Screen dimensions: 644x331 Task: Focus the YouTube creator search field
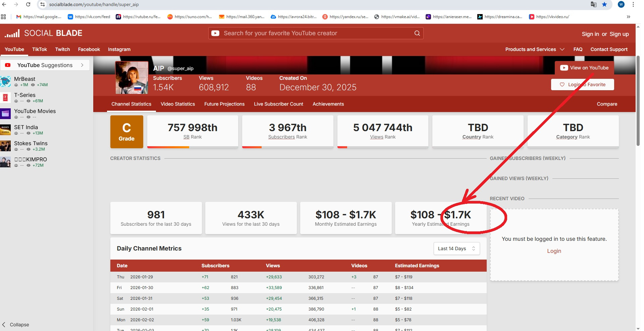tap(316, 33)
